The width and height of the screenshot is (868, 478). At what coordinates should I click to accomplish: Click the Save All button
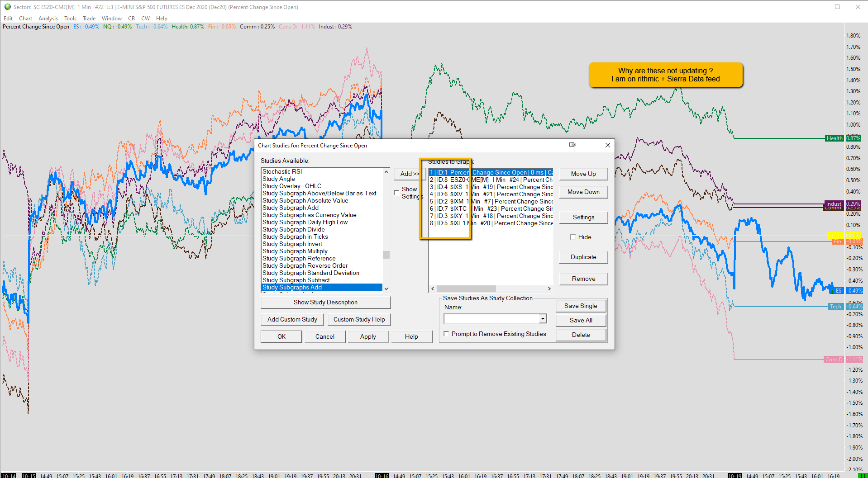[x=581, y=320]
